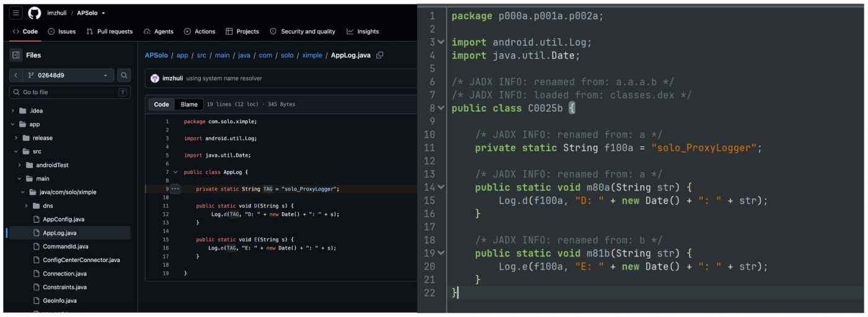
Task: Fold class C0025b at decompiler line 8
Action: tap(441, 108)
